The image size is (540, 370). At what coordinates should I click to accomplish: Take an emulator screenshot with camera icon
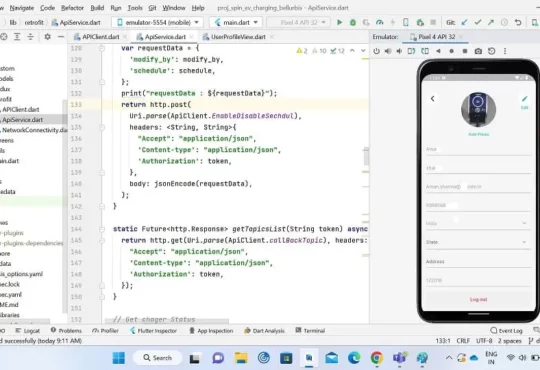(478, 51)
